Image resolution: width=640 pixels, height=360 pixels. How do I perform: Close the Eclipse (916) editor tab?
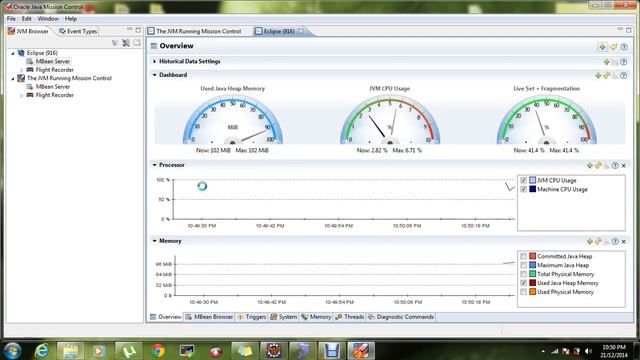pyautogui.click(x=301, y=31)
